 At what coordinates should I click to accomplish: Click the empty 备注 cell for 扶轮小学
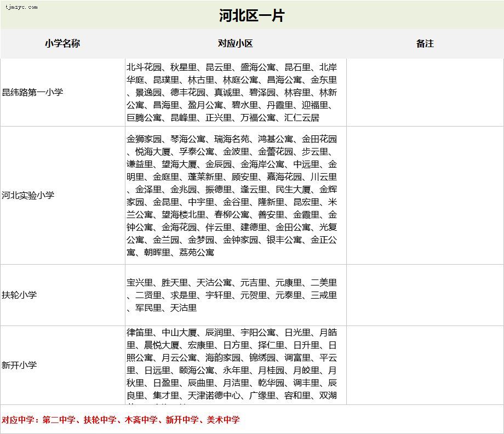point(425,295)
